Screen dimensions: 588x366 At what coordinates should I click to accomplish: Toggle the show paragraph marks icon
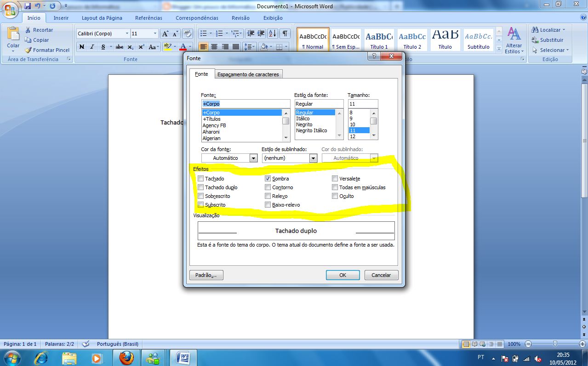pyautogui.click(x=285, y=34)
